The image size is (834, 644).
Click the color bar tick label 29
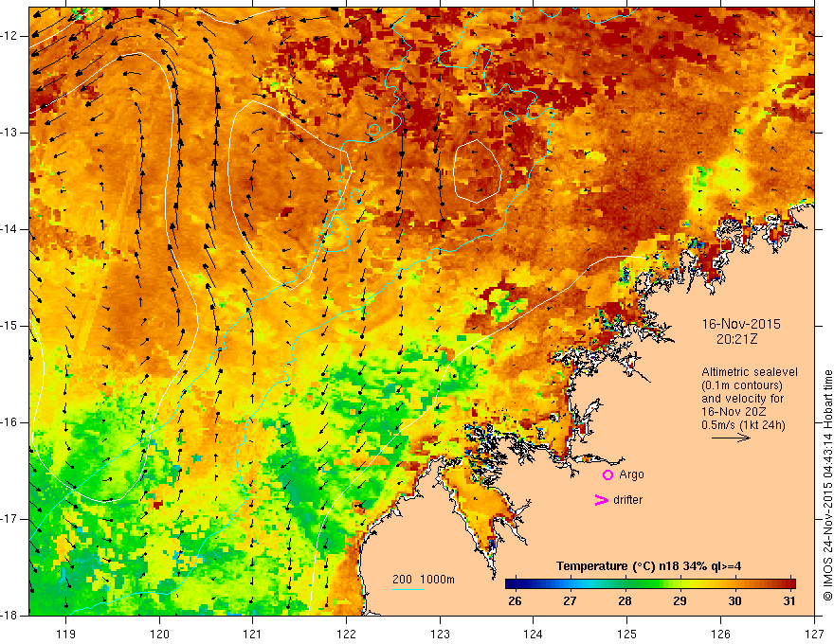pos(680,601)
